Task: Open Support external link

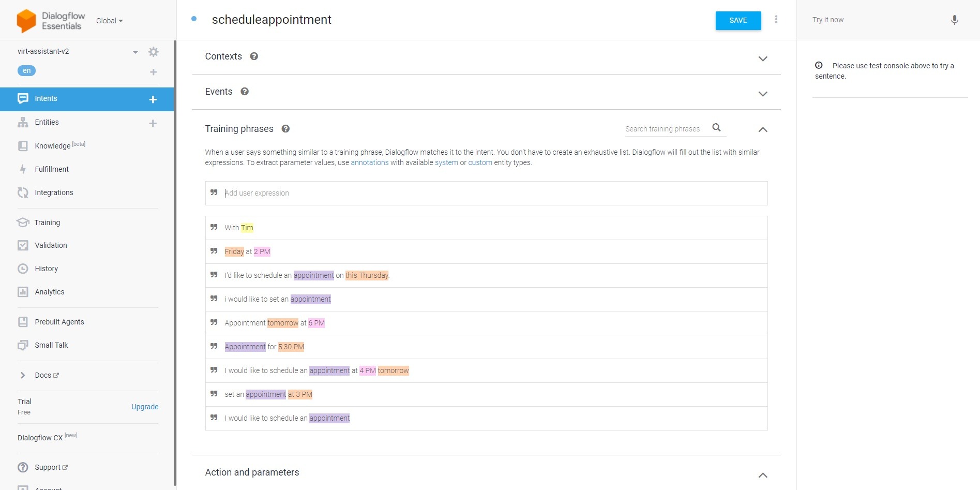Action: click(51, 467)
